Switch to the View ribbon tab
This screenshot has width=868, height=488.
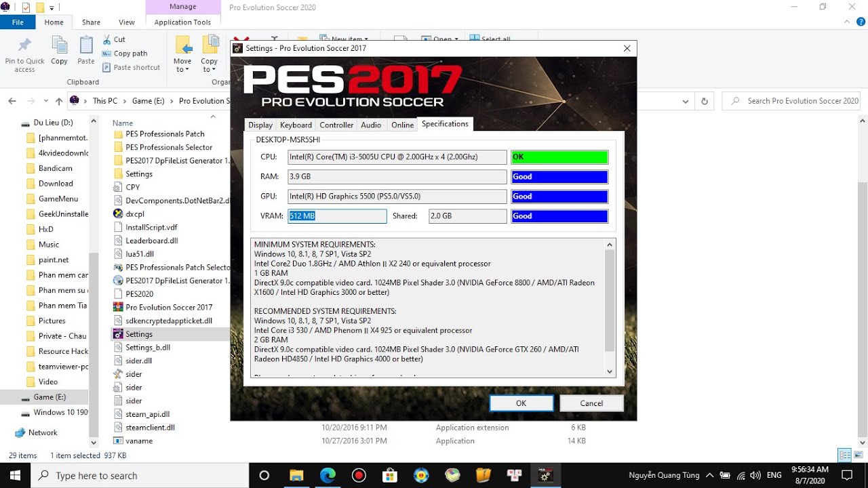[127, 22]
